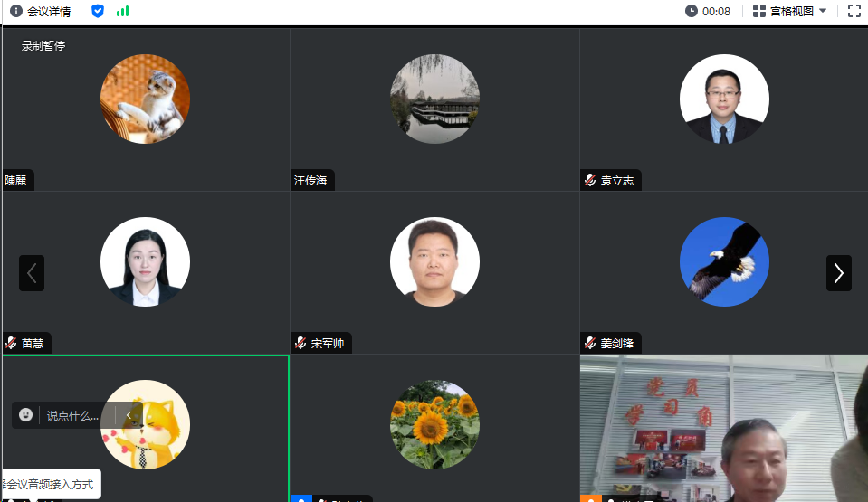868x502 pixels.
Task: Click the 陳麗 name label
Action: point(15,180)
